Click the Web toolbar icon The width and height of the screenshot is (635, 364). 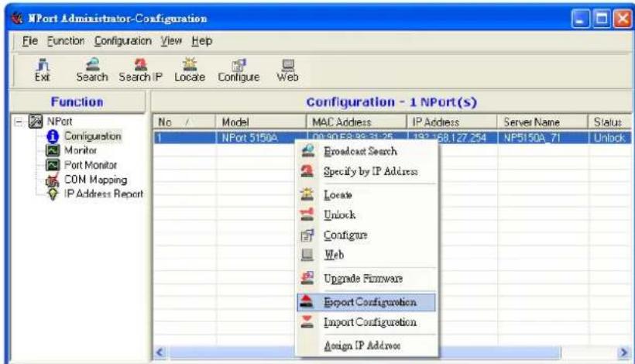pyautogui.click(x=288, y=64)
